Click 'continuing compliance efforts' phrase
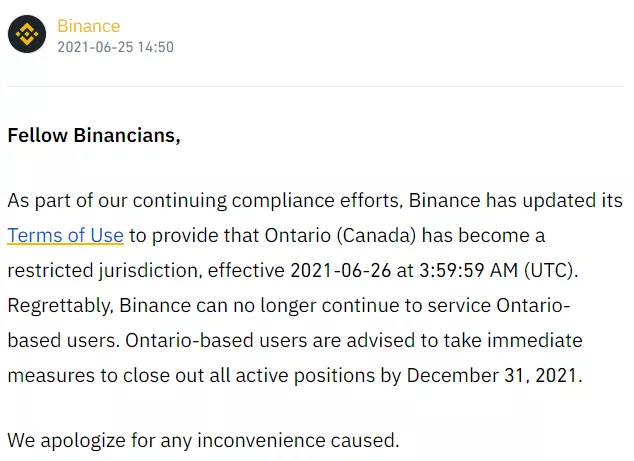Image resolution: width=634 pixels, height=461 pixels. tap(266, 201)
